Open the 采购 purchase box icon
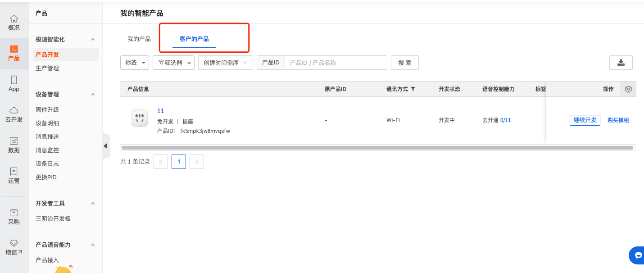Screen dimensions: 644x273 (x=14, y=213)
